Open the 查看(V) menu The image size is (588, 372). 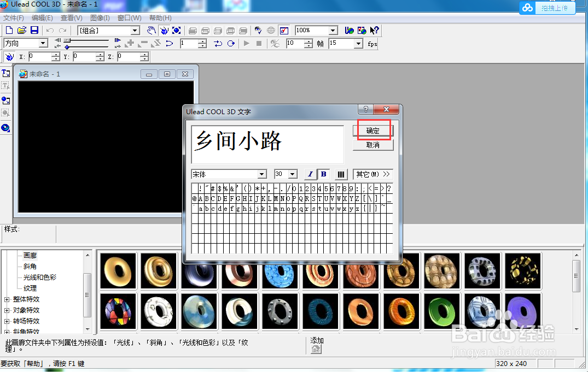pos(71,18)
